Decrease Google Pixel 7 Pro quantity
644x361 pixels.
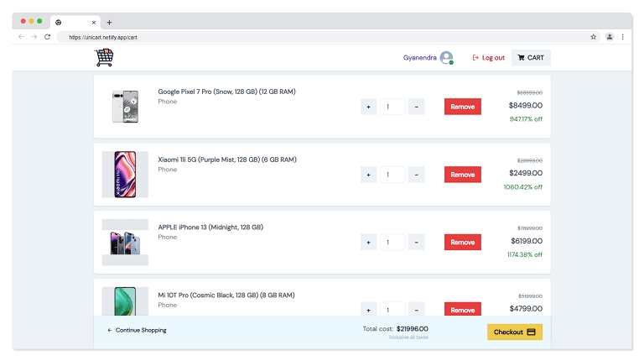pos(417,107)
